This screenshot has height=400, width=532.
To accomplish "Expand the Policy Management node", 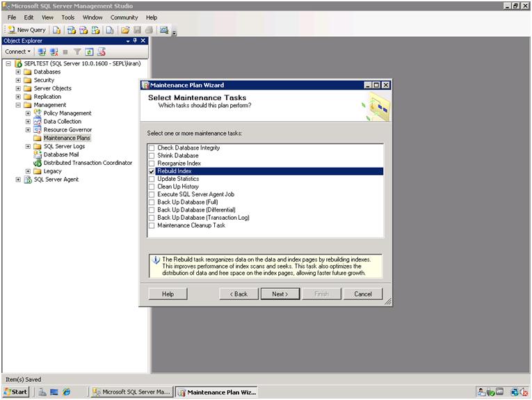I will 28,113.
